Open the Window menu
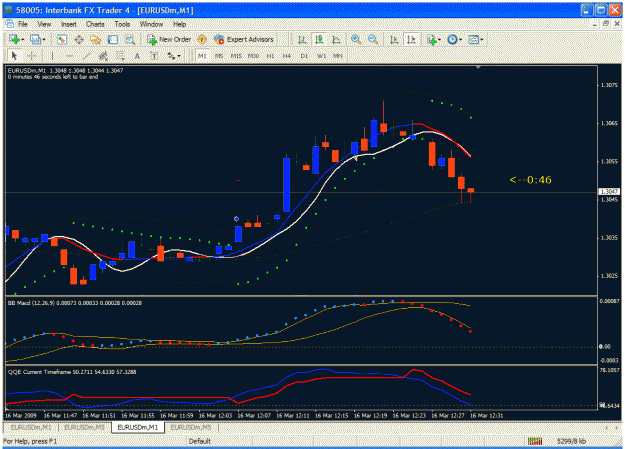 151,24
